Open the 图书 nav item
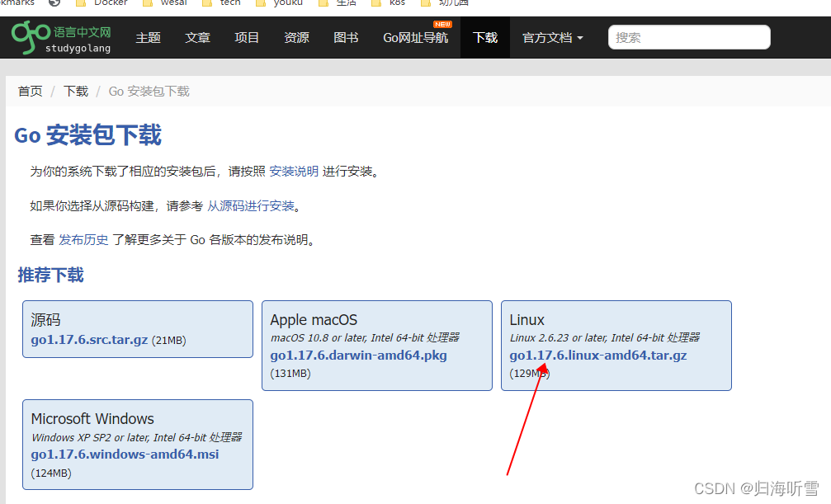 tap(346, 38)
